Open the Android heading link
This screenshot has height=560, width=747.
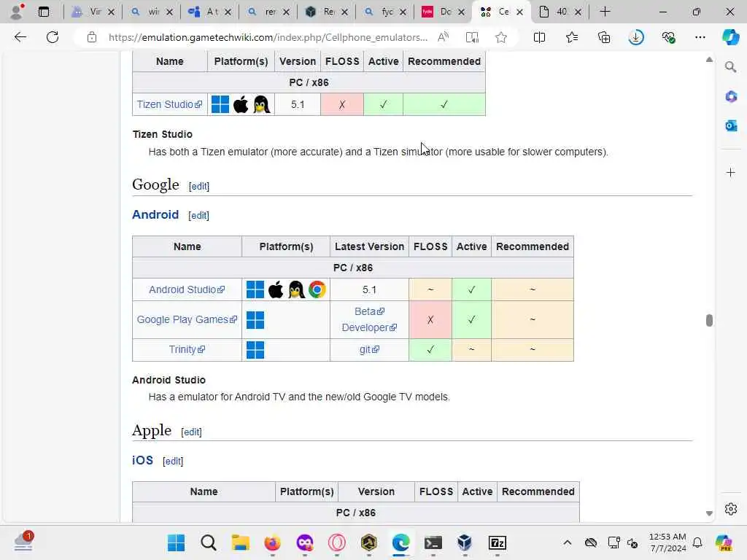155,214
